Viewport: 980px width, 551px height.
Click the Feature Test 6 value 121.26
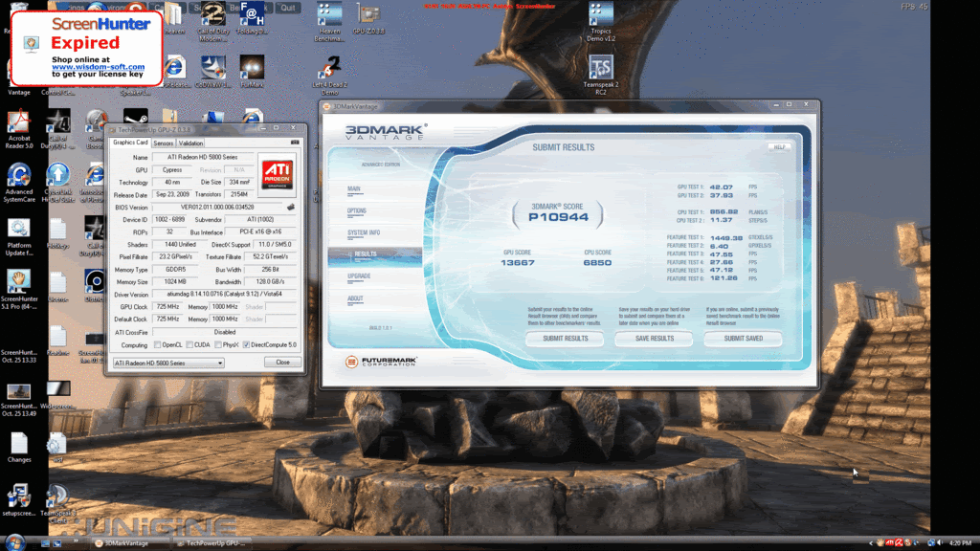pos(724,278)
